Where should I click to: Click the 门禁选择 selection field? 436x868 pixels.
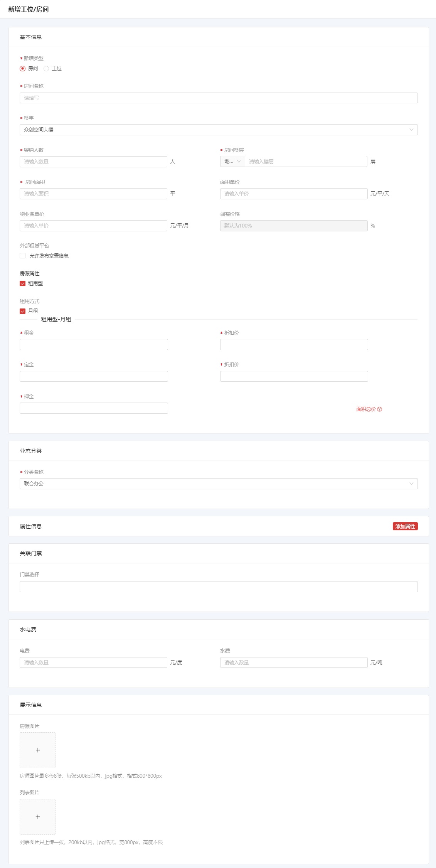218,587
